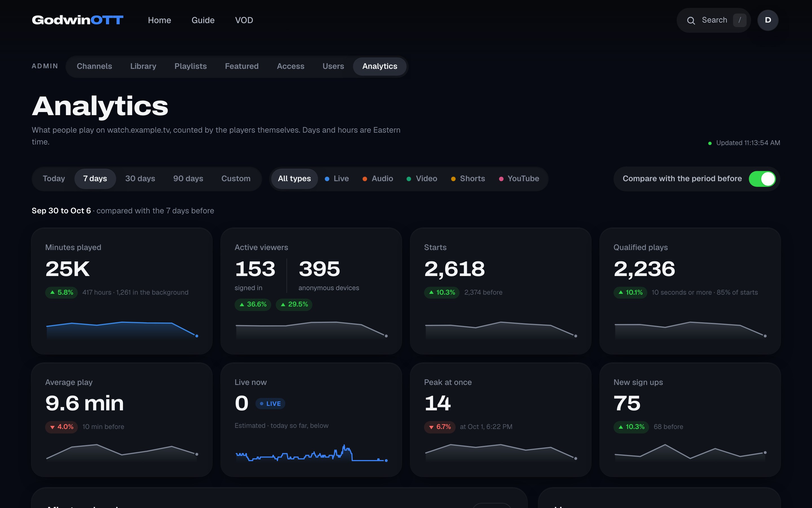This screenshot has width=812, height=508.
Task: Select the 30 days range
Action: click(x=140, y=179)
